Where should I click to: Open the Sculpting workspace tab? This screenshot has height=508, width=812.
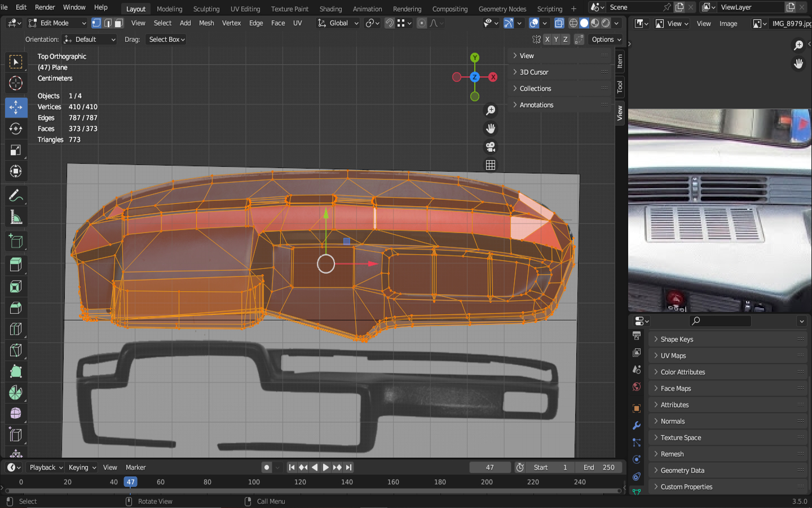click(206, 9)
